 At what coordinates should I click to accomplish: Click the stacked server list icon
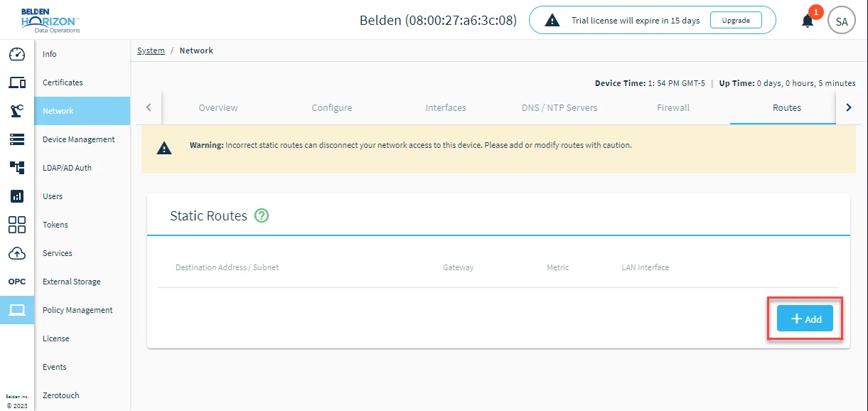tap(17, 139)
